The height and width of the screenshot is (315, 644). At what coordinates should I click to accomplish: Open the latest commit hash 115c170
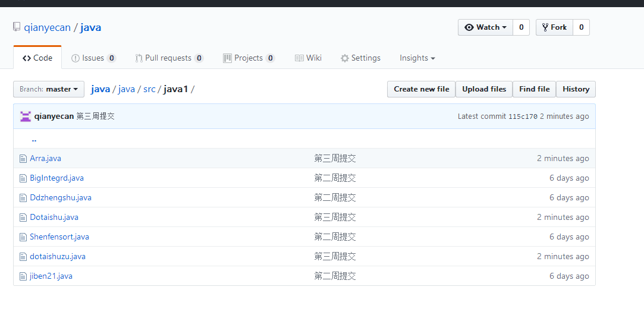523,116
